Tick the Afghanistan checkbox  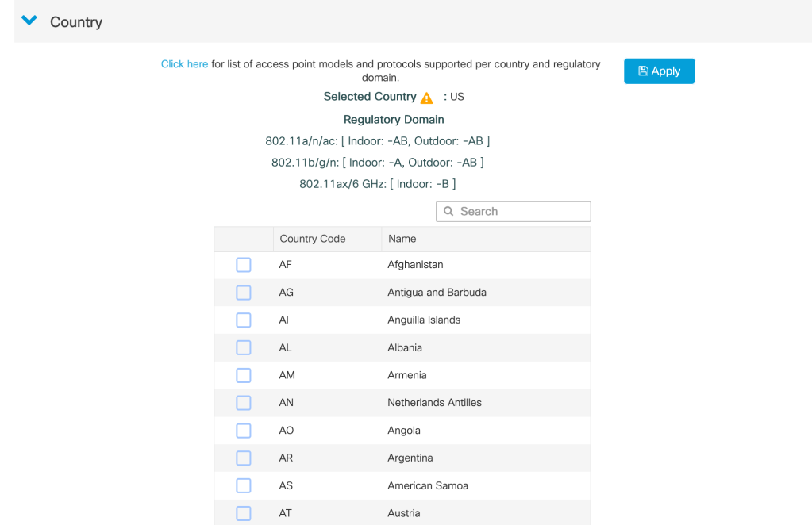[244, 265]
